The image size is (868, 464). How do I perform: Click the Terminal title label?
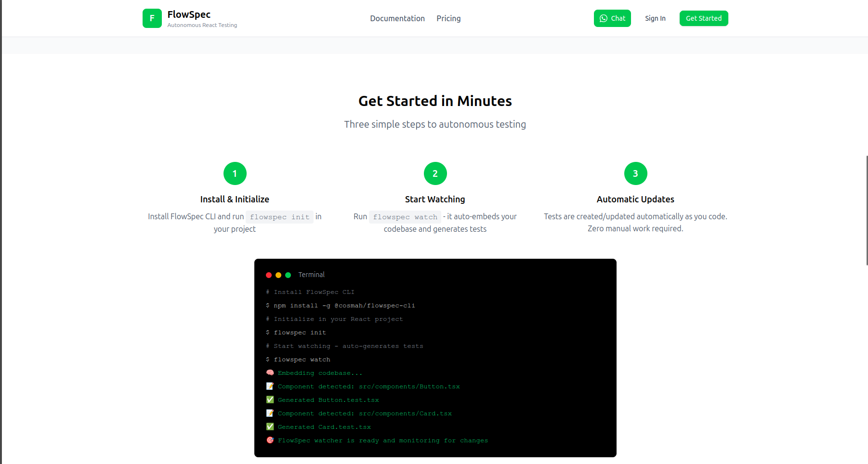pyautogui.click(x=311, y=275)
